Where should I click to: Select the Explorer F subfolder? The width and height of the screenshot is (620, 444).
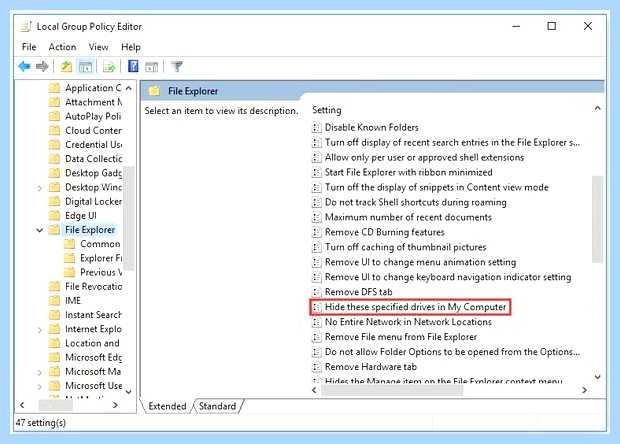pos(101,258)
